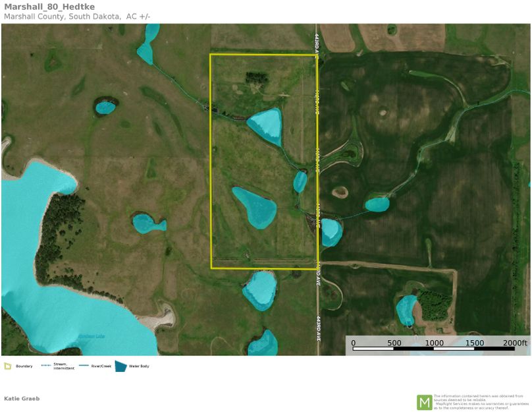Select the 443RD AVE road label
This screenshot has width=532, height=412.
click(x=317, y=43)
